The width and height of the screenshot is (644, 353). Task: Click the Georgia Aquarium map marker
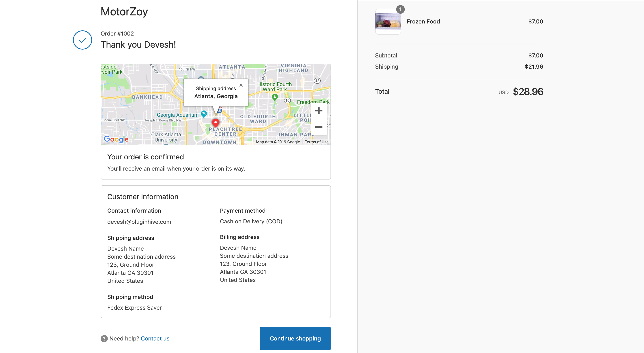click(x=204, y=114)
